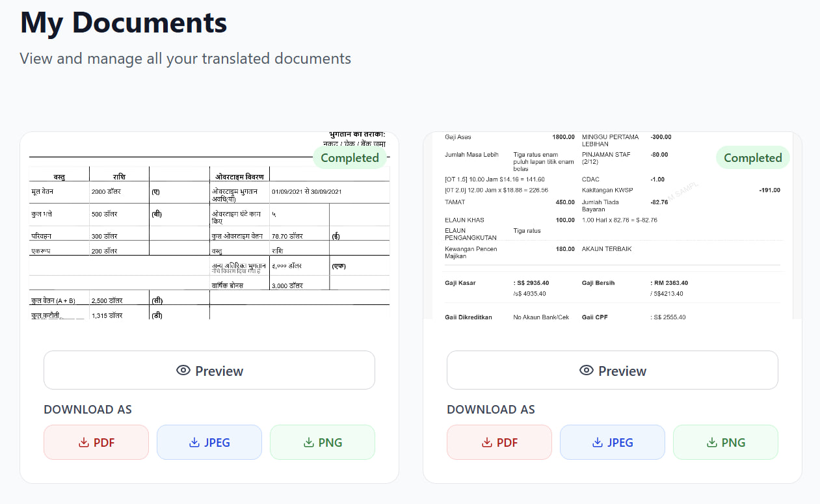Click the red PDF download icon for the Malay document
The width and height of the screenshot is (820, 504).
tap(486, 442)
